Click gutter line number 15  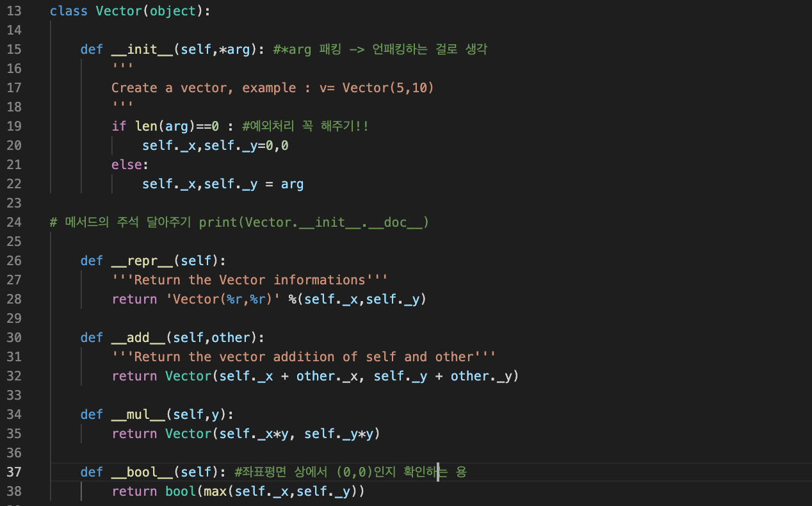[x=14, y=49]
